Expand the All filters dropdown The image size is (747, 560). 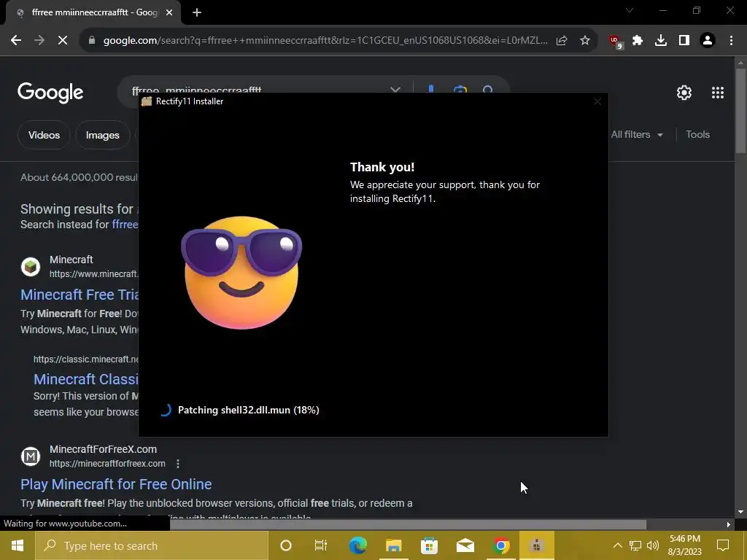[x=637, y=135]
